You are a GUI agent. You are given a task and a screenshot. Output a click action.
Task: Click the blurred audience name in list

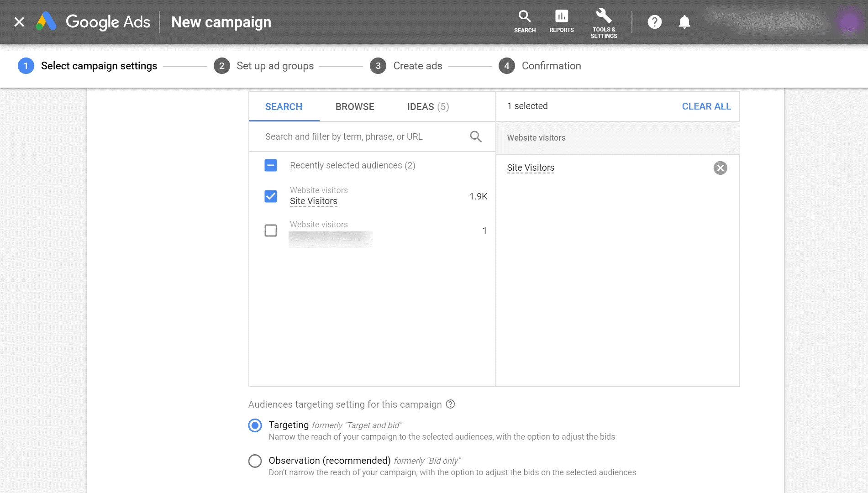coord(330,239)
